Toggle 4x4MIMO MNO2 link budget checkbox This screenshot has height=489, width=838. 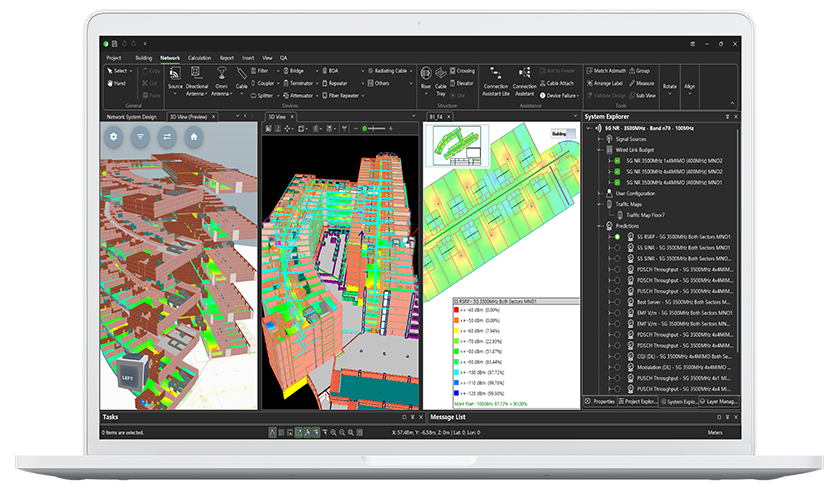coord(617,172)
